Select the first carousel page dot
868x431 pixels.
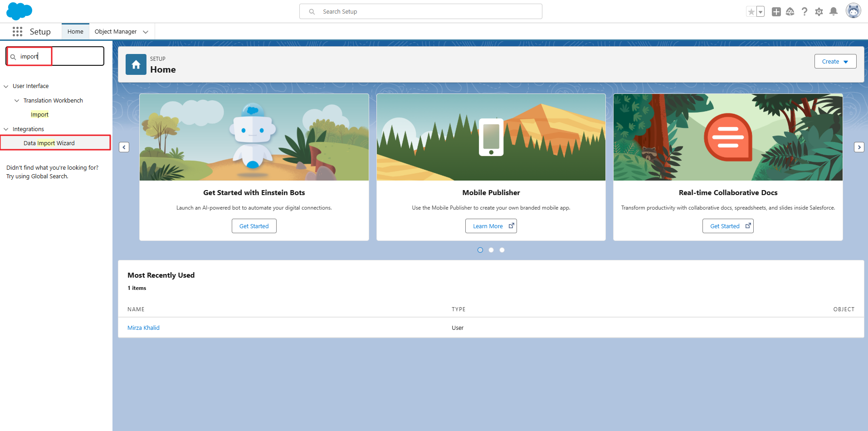(x=480, y=250)
